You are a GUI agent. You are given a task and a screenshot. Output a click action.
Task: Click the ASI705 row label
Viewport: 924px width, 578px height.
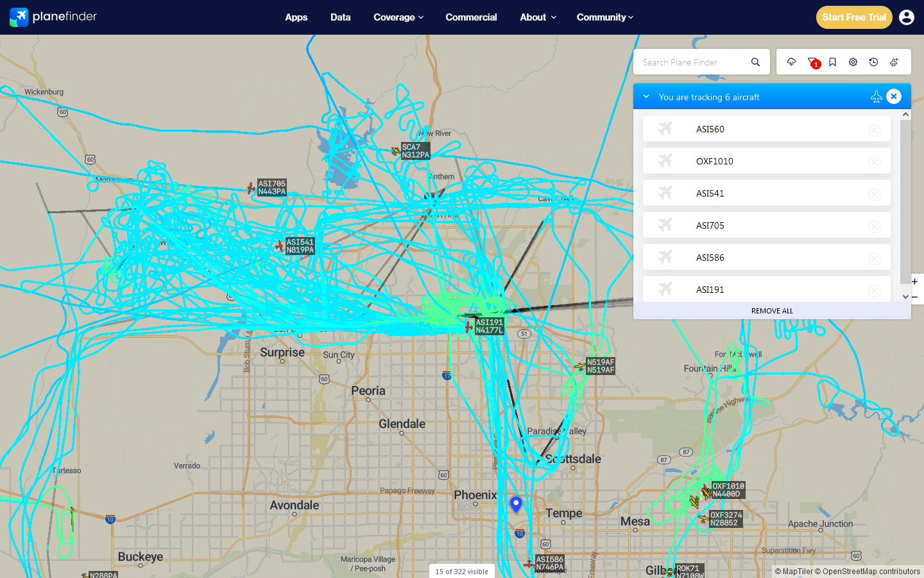[x=710, y=225]
